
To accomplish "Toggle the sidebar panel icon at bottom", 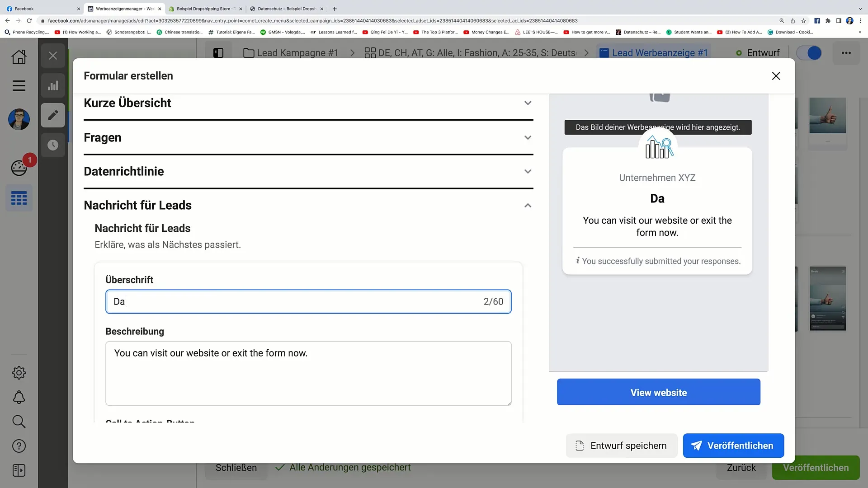I will pos(19,470).
